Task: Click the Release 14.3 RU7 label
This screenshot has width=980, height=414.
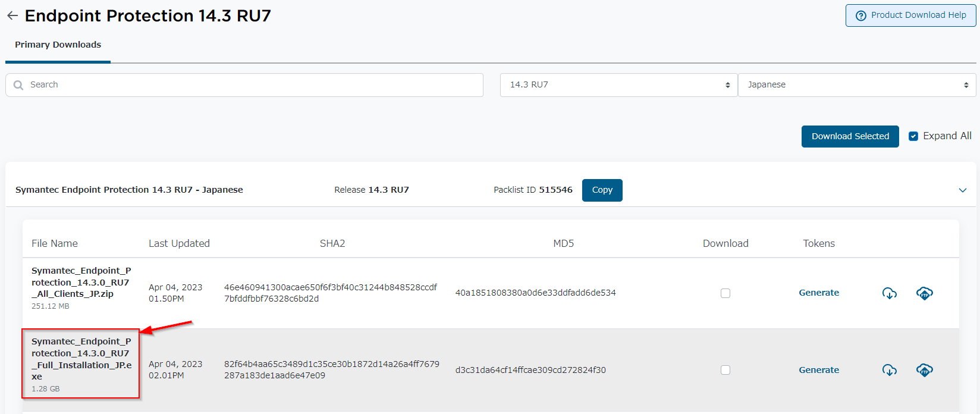Action: [x=372, y=190]
